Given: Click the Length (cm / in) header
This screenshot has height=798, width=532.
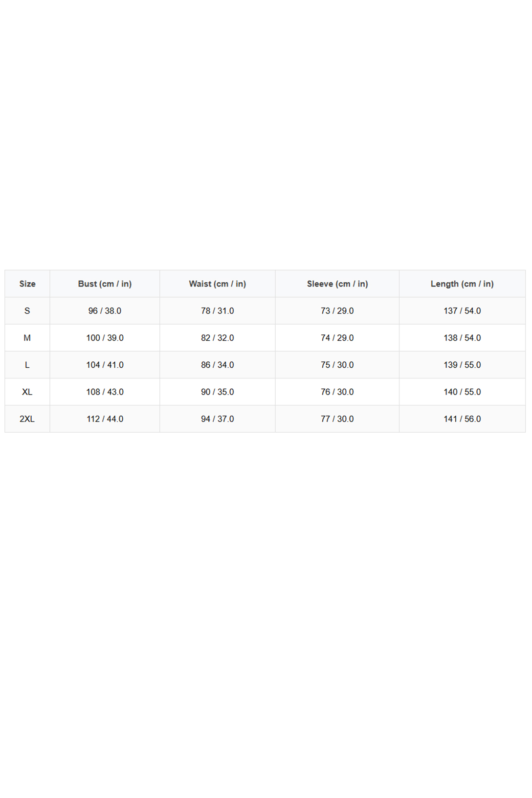Looking at the screenshot, I should pyautogui.click(x=462, y=284).
